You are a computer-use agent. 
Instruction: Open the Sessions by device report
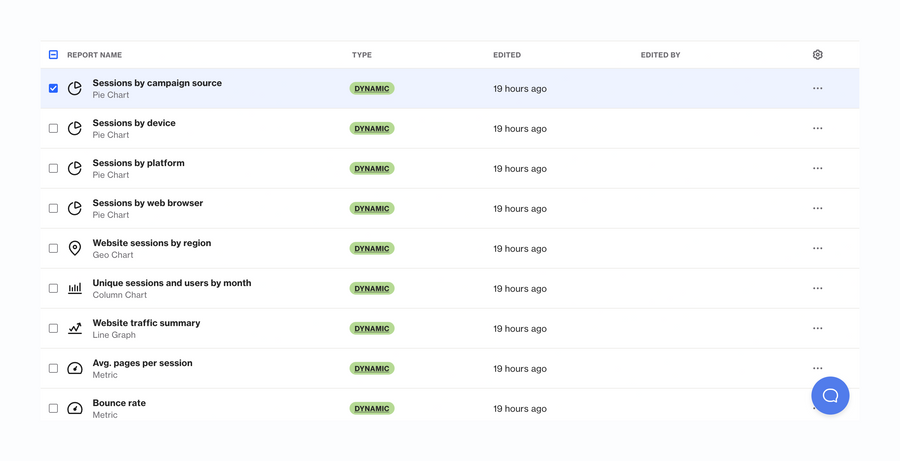tap(134, 123)
